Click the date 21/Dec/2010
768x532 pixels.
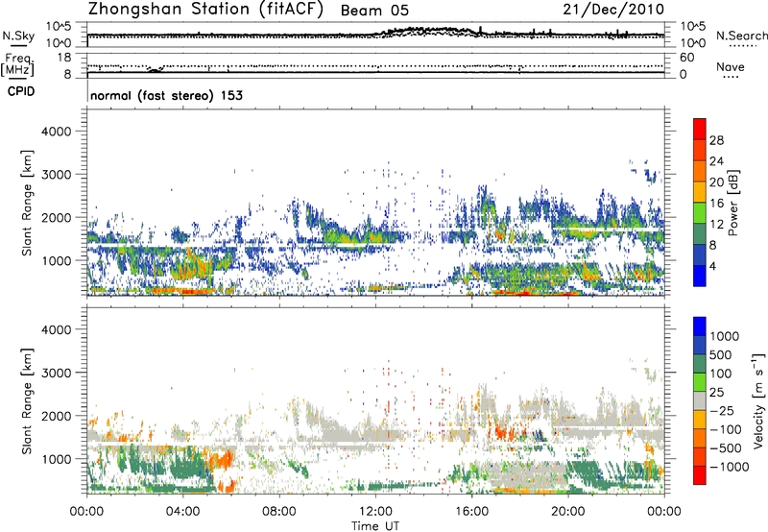(613, 10)
